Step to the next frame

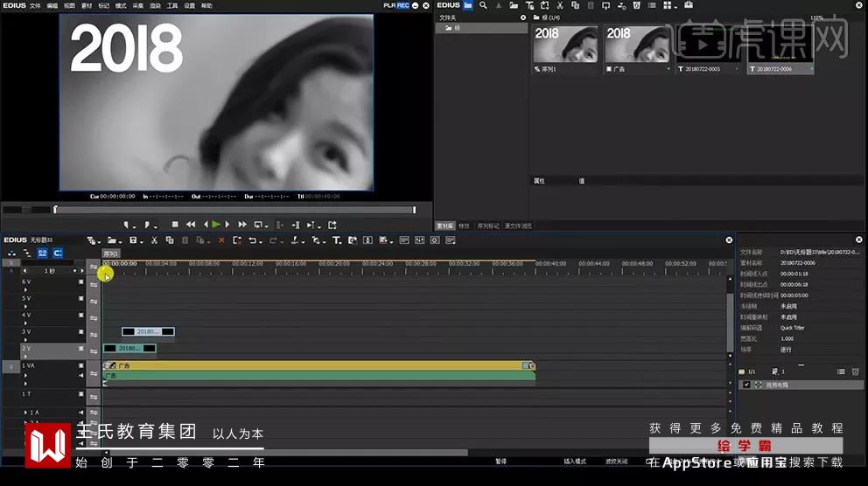click(227, 225)
